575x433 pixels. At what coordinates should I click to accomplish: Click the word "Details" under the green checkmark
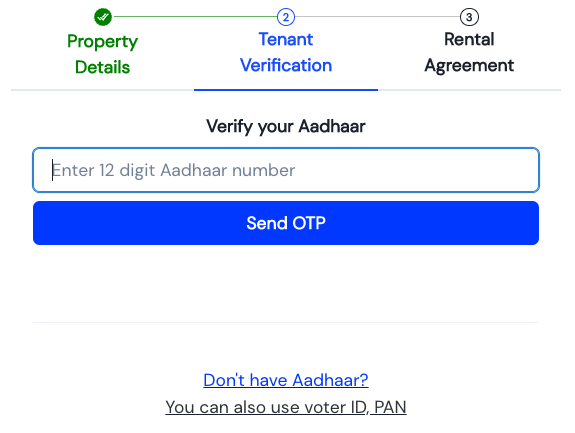point(102,67)
